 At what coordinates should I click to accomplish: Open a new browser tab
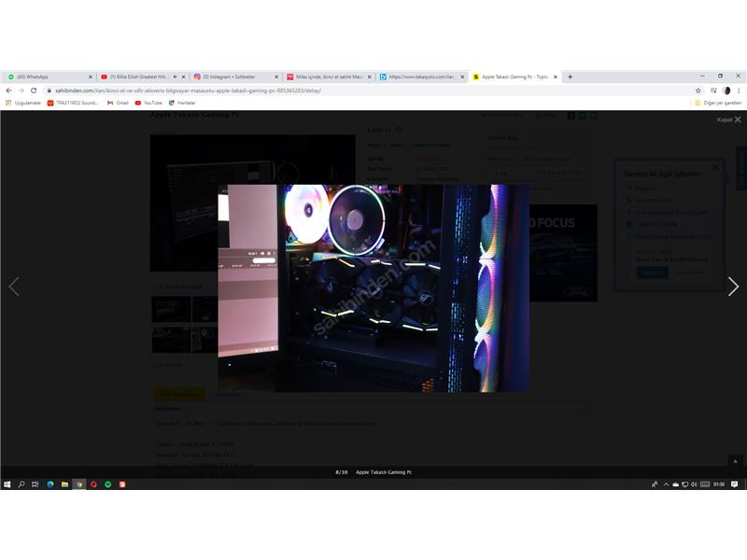coord(570,77)
